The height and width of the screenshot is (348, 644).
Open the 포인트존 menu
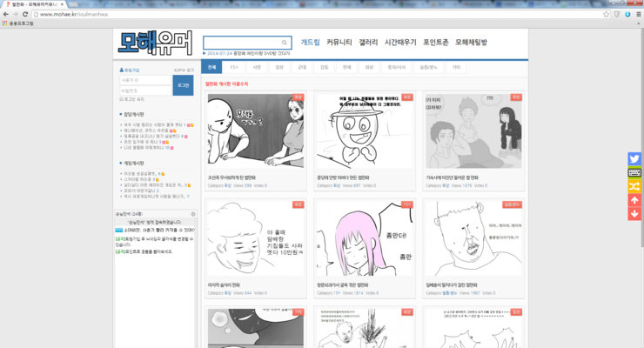436,43
